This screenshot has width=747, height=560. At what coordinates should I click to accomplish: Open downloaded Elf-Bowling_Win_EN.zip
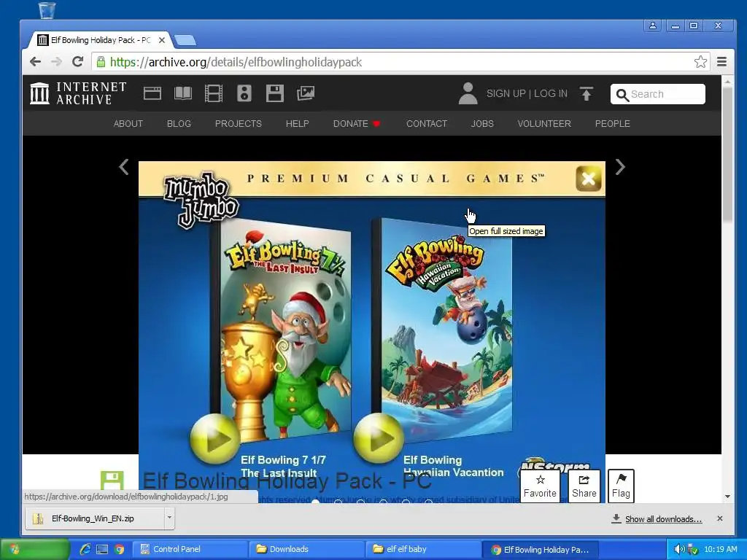pyautogui.click(x=94, y=518)
